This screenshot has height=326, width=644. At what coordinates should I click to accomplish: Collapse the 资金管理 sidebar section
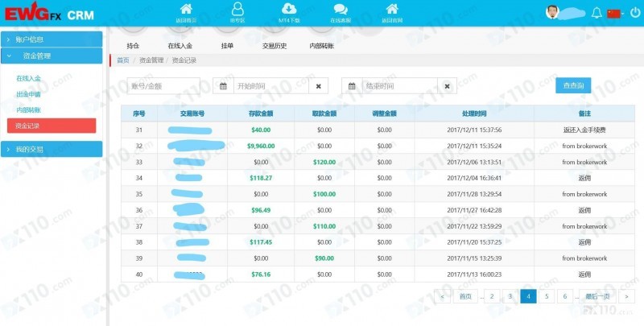[52, 56]
